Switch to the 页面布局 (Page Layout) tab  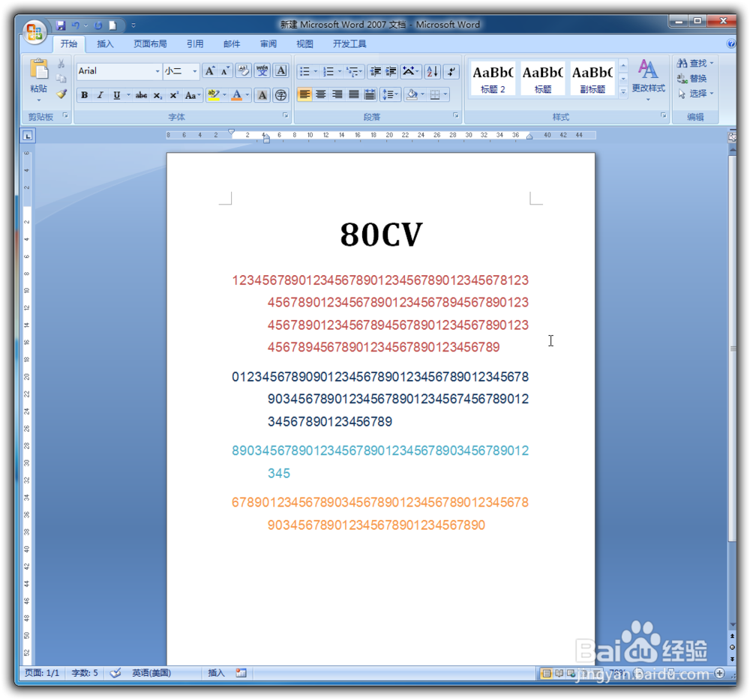coord(150,44)
